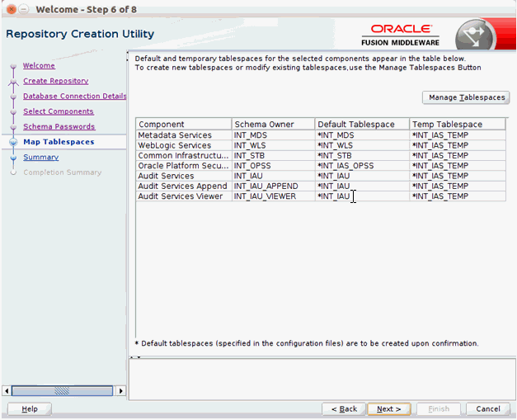Open default tablespace dropdown *INT_WLS
The width and height of the screenshot is (517, 420).
click(362, 145)
